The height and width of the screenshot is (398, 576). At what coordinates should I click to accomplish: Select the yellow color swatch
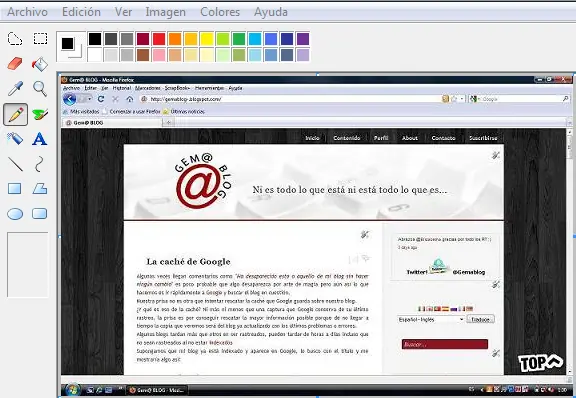click(207, 39)
